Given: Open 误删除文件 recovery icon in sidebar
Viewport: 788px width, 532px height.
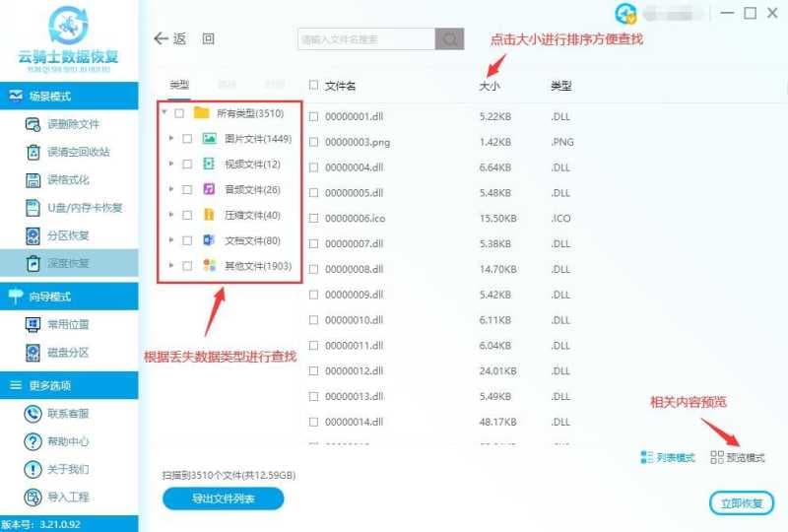Looking at the screenshot, I should (33, 124).
